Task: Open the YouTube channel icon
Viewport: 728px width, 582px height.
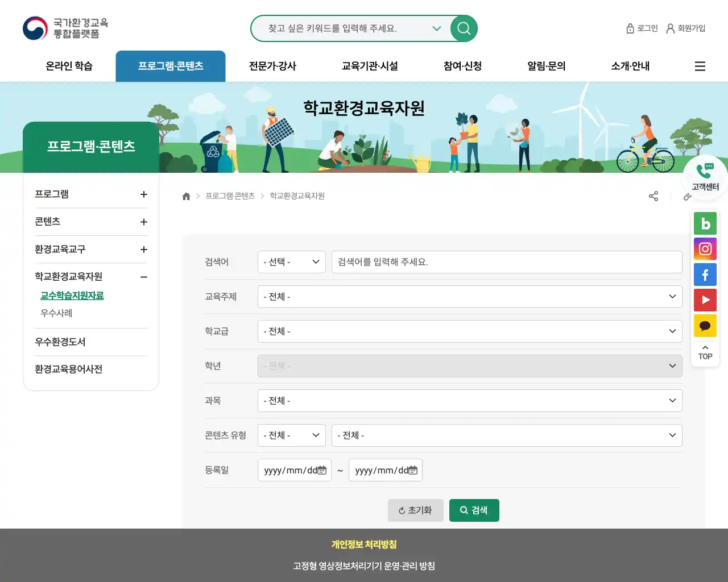Action: pos(705,300)
